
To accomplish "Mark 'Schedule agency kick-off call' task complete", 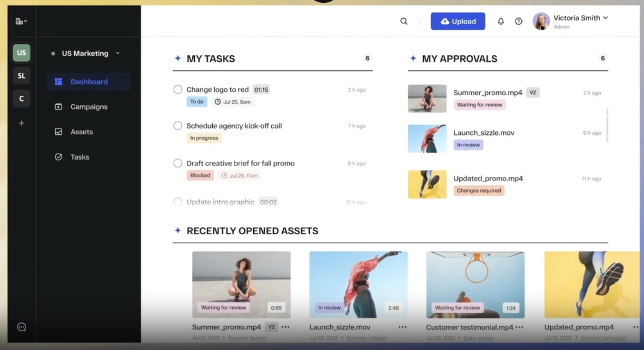I will coord(178,126).
